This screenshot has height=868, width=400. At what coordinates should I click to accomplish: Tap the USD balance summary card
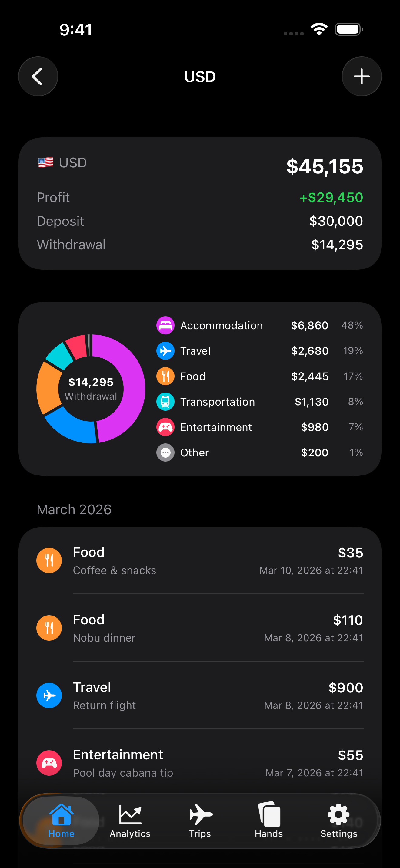click(x=200, y=203)
